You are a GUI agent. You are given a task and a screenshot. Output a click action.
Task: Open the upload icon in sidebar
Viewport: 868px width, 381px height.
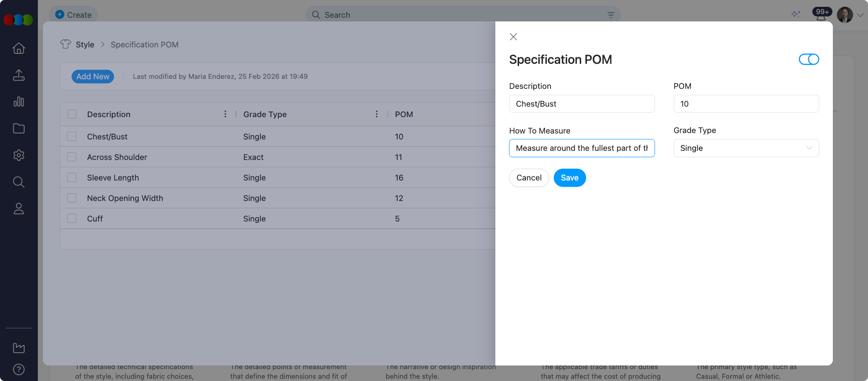[19, 75]
